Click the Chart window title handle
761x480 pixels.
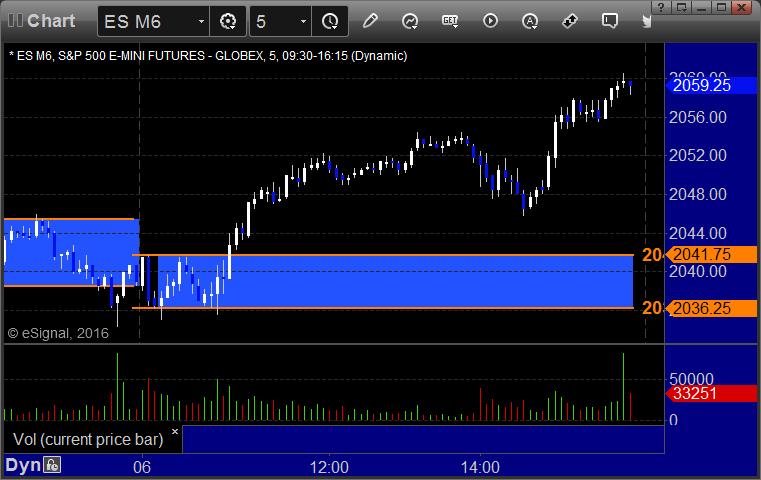pyautogui.click(x=42, y=21)
